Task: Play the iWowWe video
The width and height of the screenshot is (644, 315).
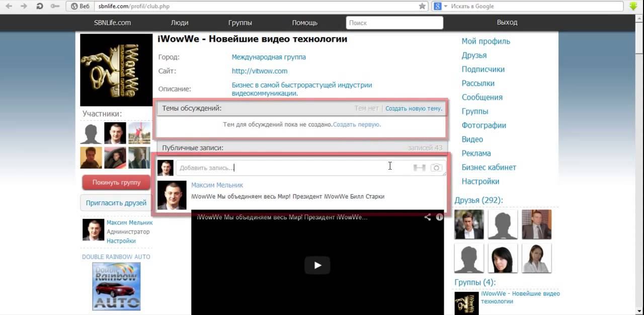Action: 317,265
